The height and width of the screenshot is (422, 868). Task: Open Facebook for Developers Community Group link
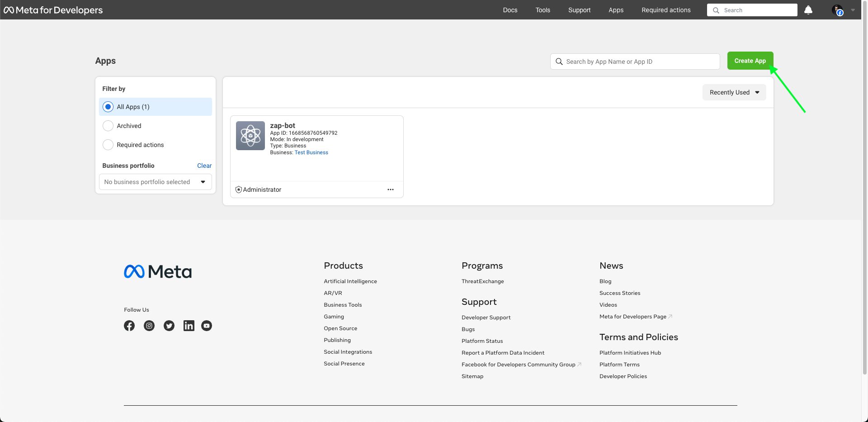[519, 365]
